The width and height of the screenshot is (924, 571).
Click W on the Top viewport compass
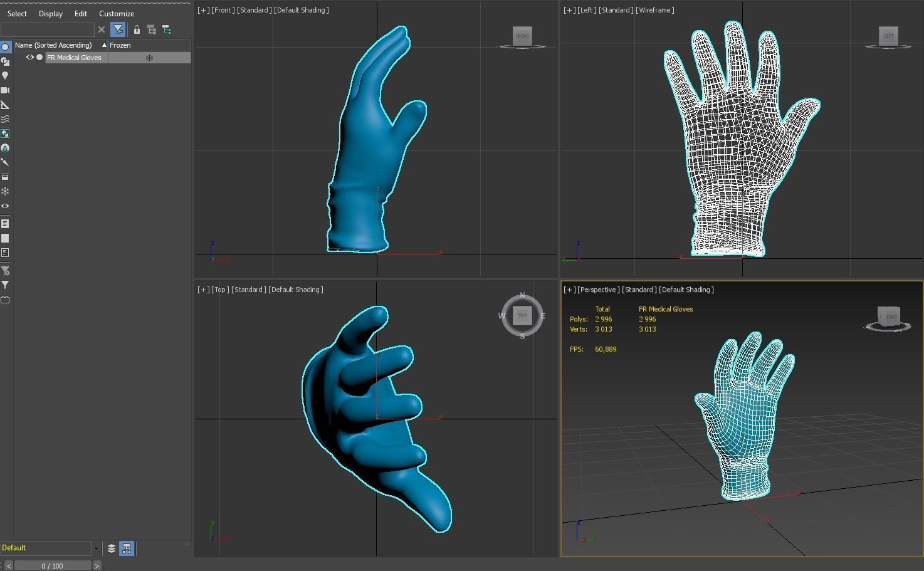tap(501, 316)
